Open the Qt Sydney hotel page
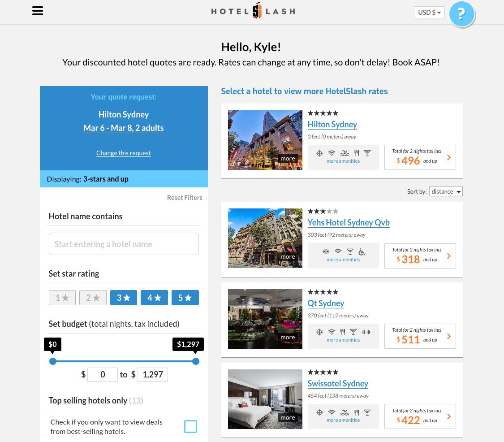 326,303
